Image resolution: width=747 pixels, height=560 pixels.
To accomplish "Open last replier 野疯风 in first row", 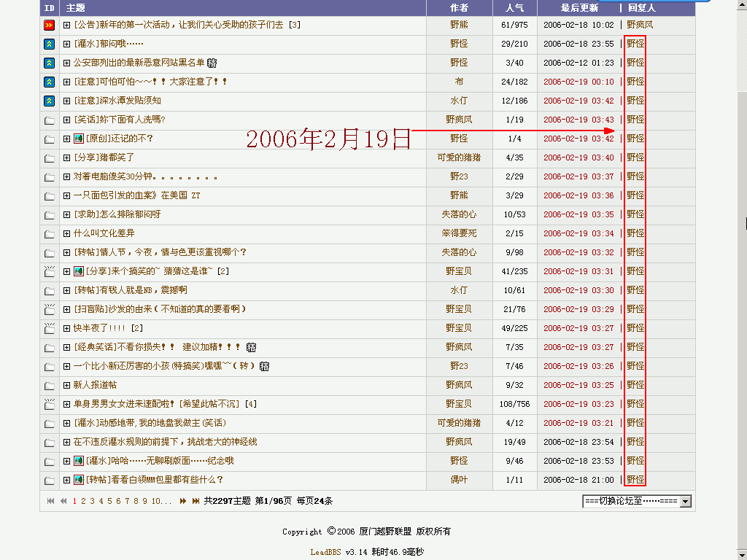I will click(640, 25).
